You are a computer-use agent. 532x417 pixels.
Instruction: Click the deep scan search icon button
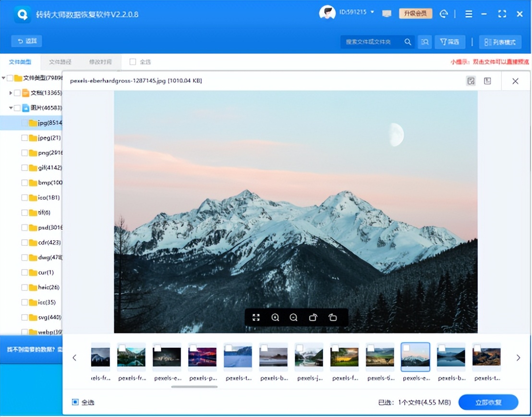click(x=425, y=42)
